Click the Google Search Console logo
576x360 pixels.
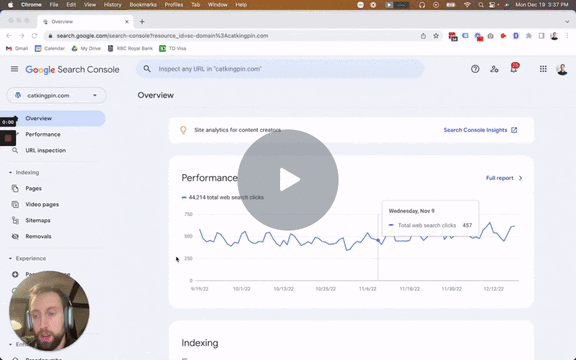[x=72, y=69]
